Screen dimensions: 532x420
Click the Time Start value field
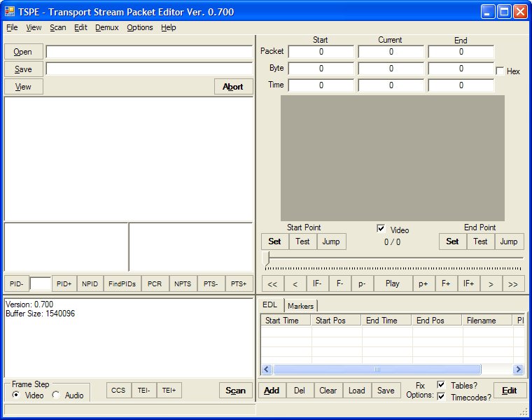321,85
